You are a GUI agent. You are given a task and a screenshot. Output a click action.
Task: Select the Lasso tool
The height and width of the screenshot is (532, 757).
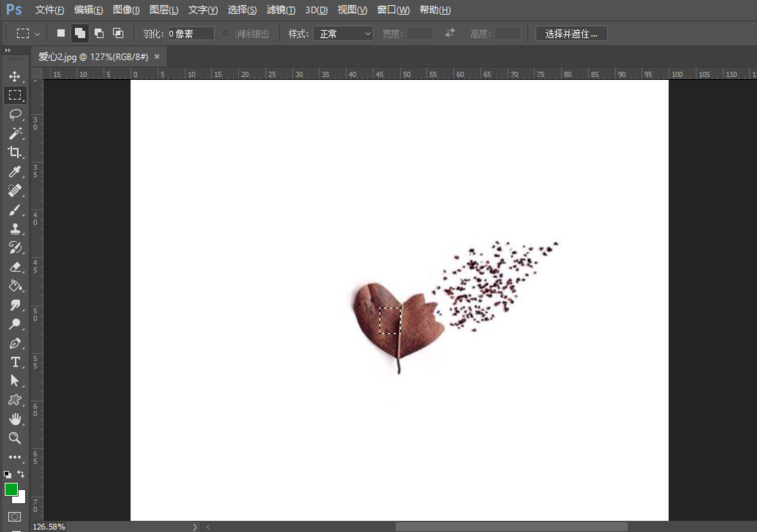click(x=15, y=114)
